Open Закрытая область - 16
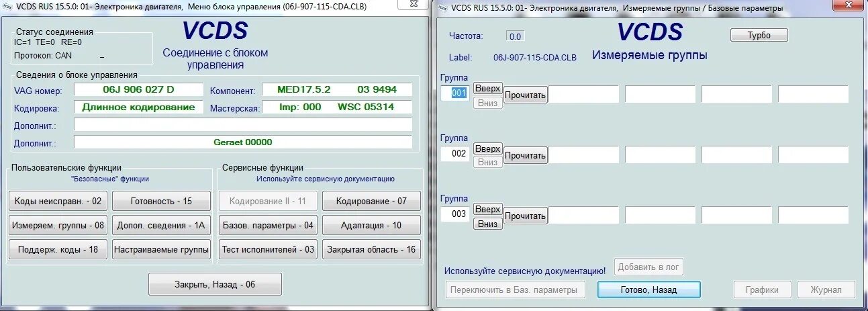Image resolution: width=868 pixels, height=311 pixels. [x=371, y=249]
